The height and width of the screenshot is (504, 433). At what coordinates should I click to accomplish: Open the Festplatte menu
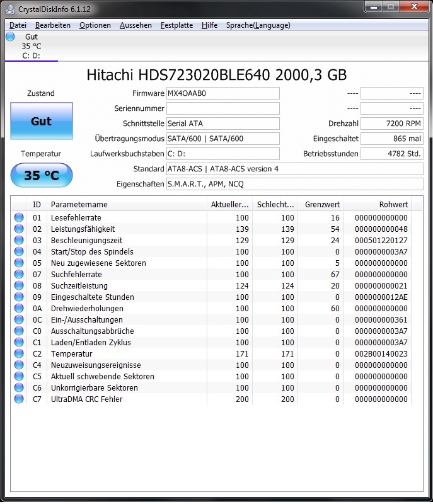(177, 25)
